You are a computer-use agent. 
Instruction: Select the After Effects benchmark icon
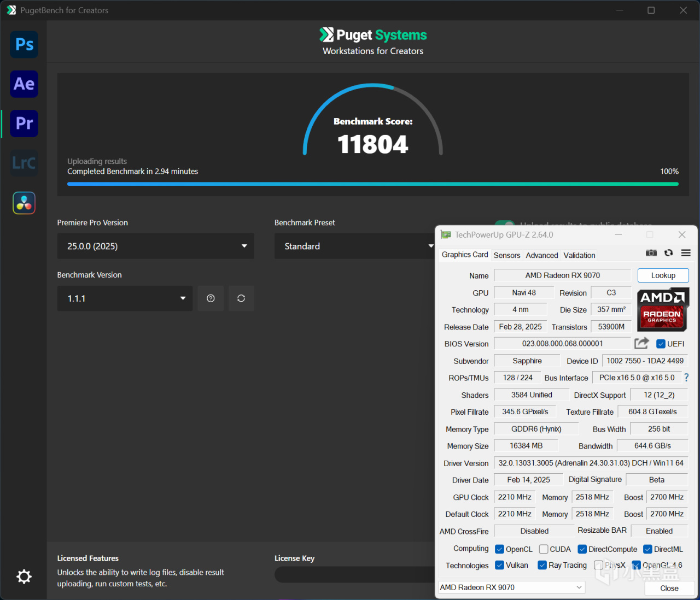24,84
